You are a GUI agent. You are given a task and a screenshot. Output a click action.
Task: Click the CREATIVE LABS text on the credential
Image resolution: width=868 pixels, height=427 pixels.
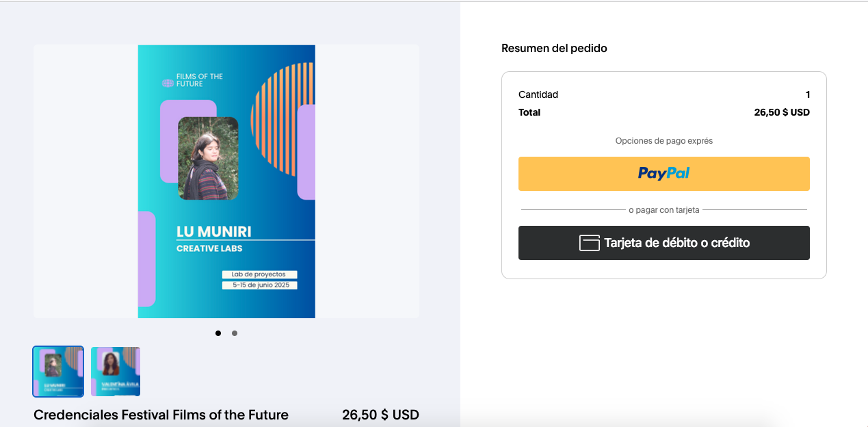[209, 248]
